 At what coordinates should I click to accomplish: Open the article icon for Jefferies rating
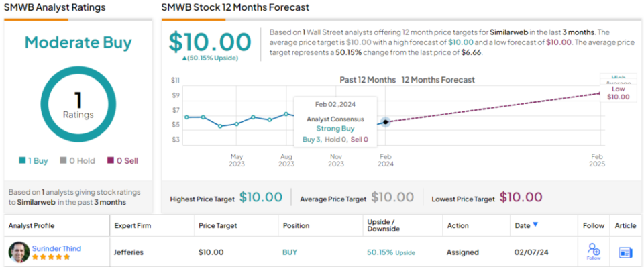pos(625,252)
